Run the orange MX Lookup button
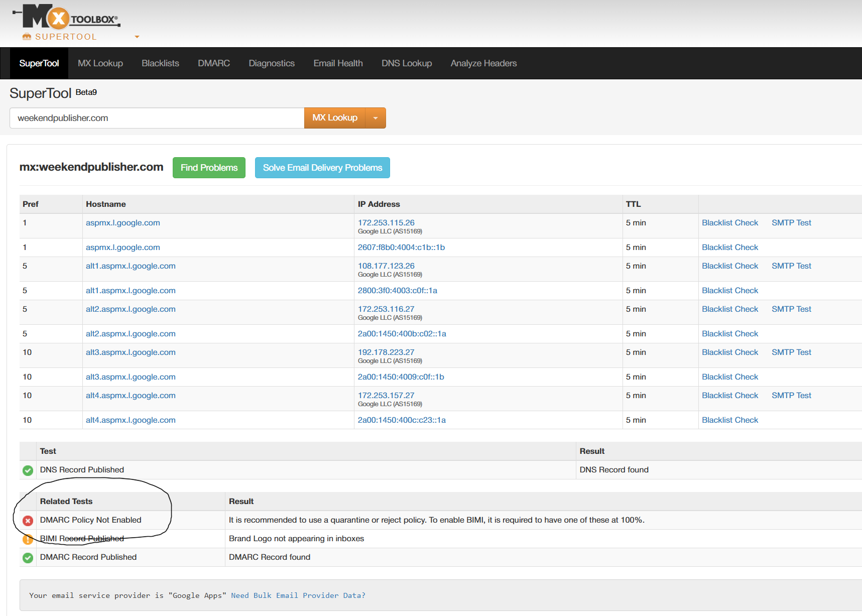Screen dimensions: 862x616 [x=335, y=118]
